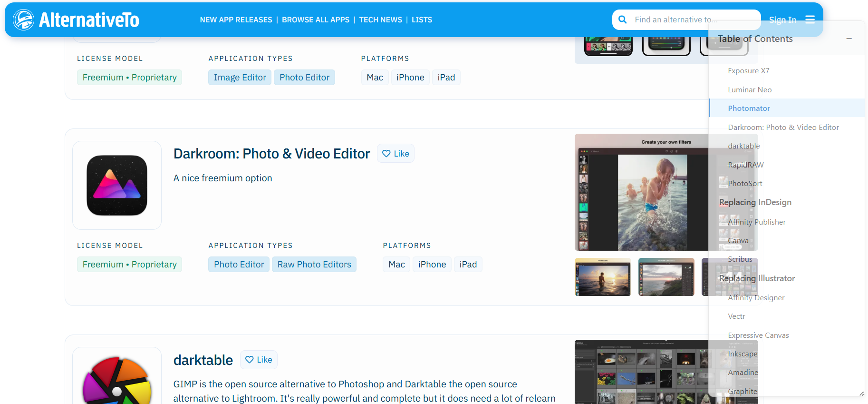Click the AlternativeTo logo icon
868x404 pixels.
point(23,20)
